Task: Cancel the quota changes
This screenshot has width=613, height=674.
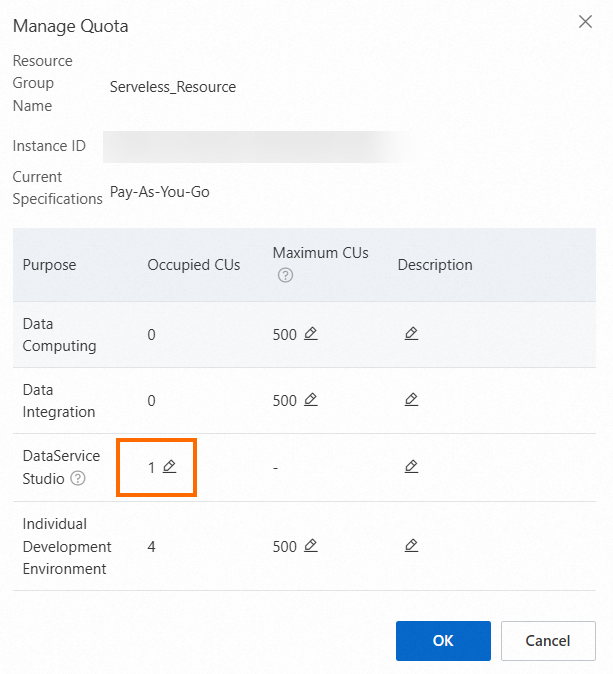Action: (548, 641)
